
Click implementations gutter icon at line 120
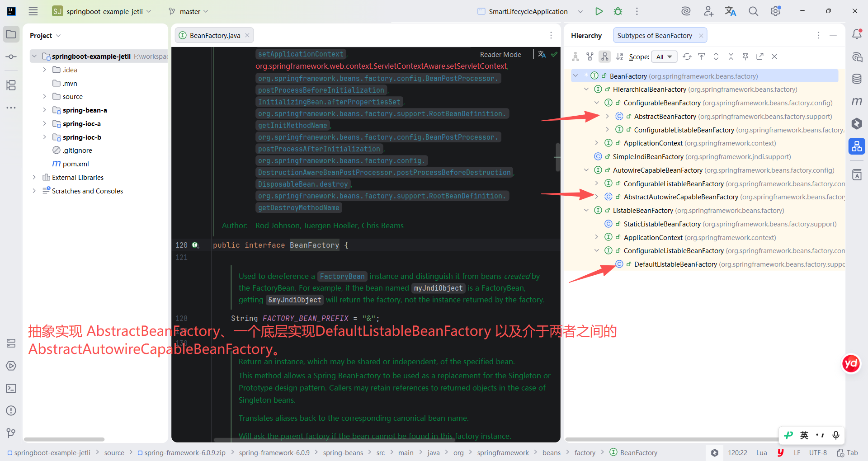(195, 245)
